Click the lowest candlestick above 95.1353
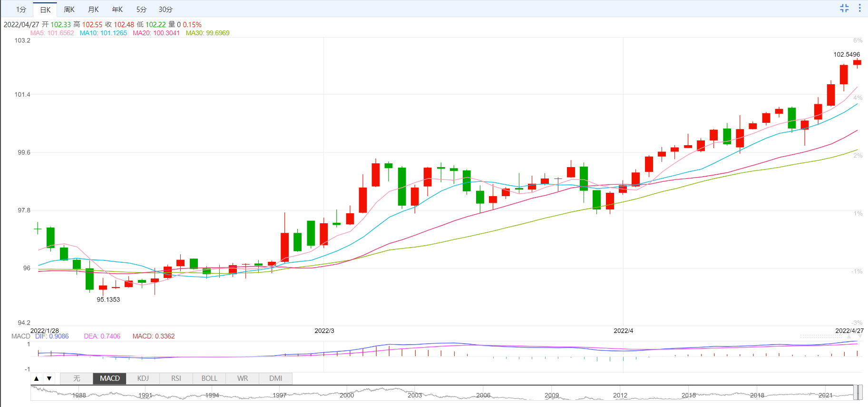Screen dimensions: 868x407 click(x=103, y=288)
